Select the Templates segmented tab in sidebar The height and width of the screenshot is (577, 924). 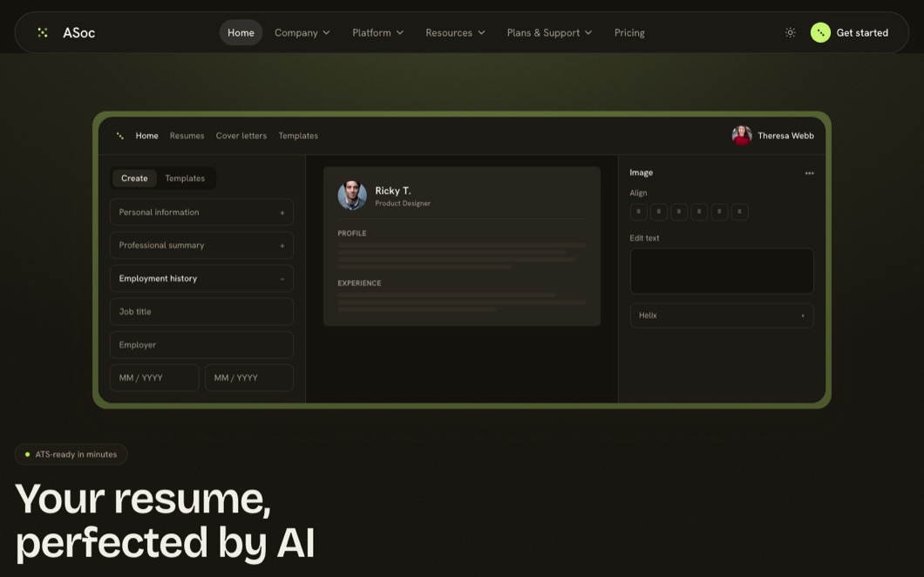[185, 178]
